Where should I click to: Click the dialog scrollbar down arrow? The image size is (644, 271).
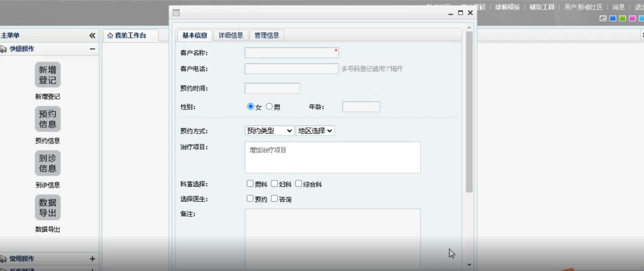pyautogui.click(x=469, y=265)
